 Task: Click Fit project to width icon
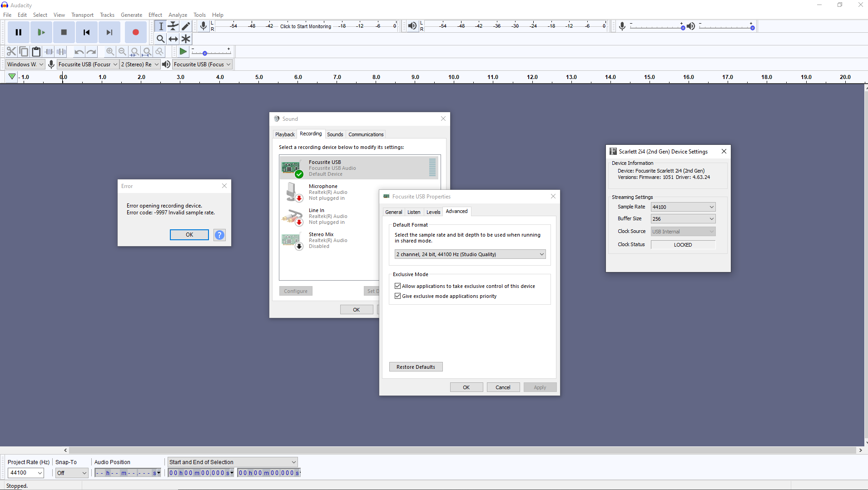click(x=147, y=52)
